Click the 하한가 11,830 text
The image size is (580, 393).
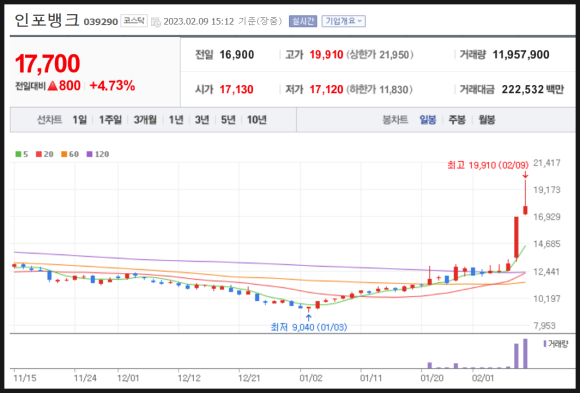pyautogui.click(x=379, y=90)
